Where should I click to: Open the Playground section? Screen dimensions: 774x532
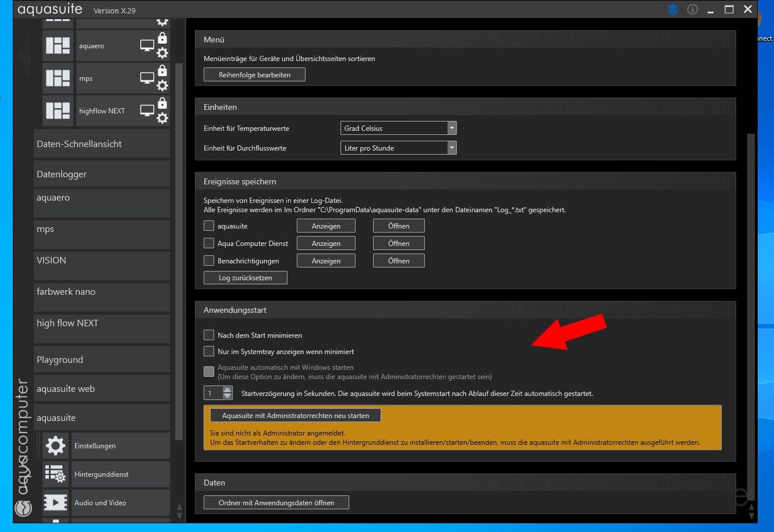pos(102,359)
